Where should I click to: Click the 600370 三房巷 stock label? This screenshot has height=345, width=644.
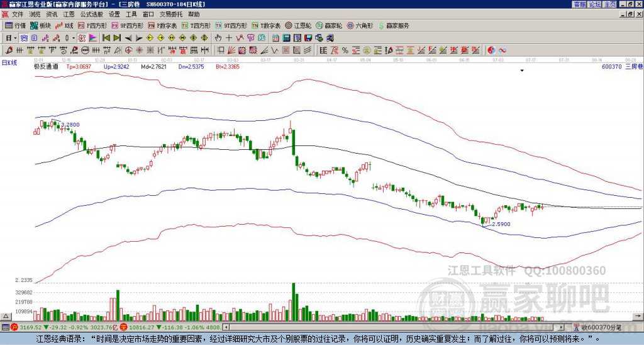tap(622, 66)
